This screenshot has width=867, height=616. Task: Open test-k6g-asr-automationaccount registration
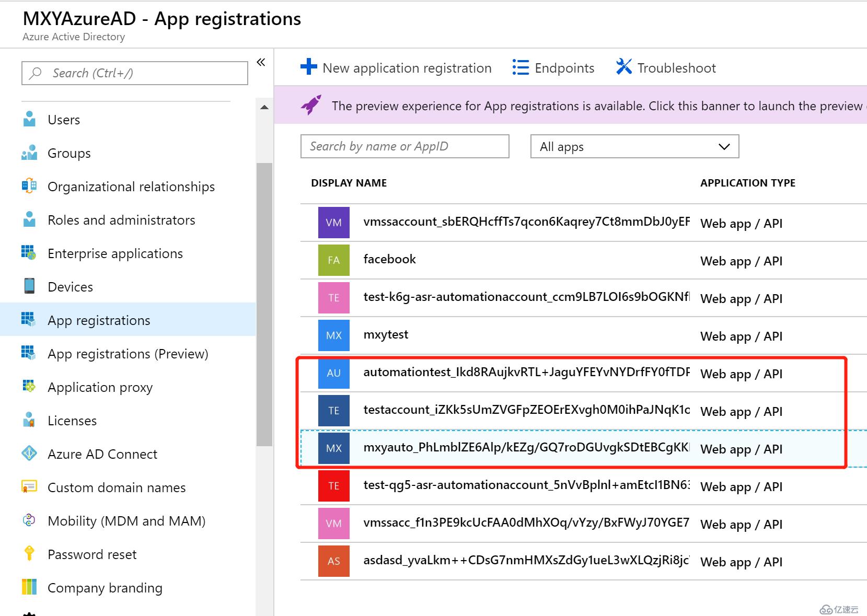point(526,297)
